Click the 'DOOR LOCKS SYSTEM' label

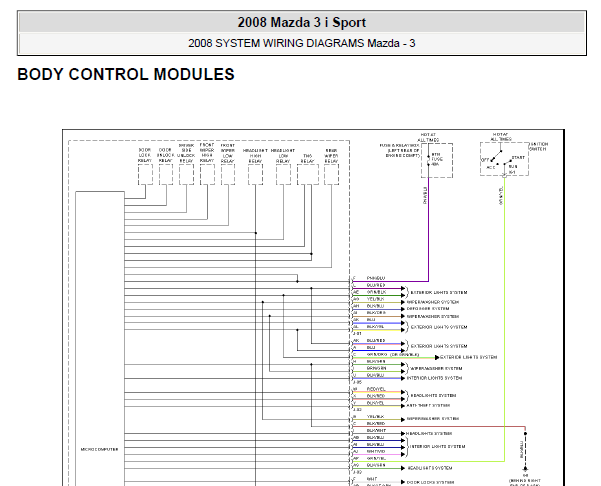[x=430, y=482]
